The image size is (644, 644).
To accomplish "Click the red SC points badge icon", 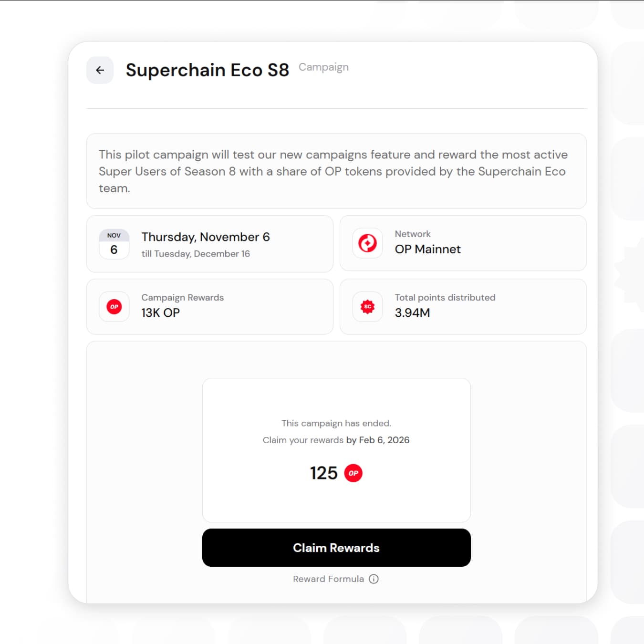I will pos(367,307).
